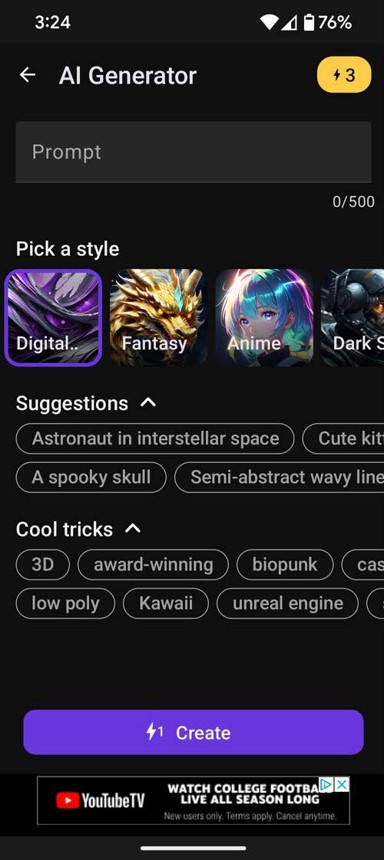Enable the Kawaii trick chip
This screenshot has height=860, width=384.
[166, 603]
